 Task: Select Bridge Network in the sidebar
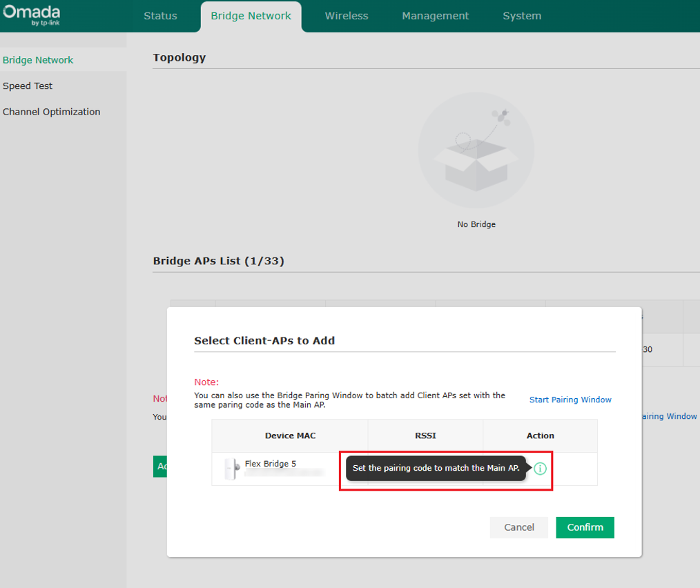(38, 60)
